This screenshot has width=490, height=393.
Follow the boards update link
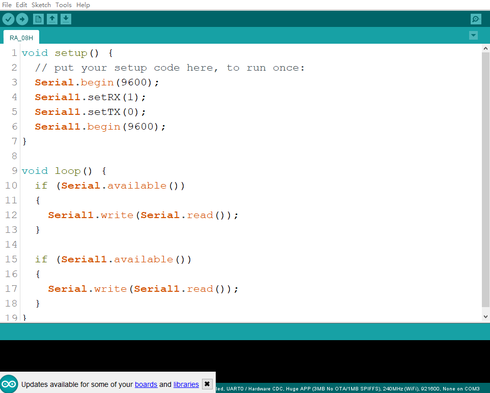click(146, 384)
